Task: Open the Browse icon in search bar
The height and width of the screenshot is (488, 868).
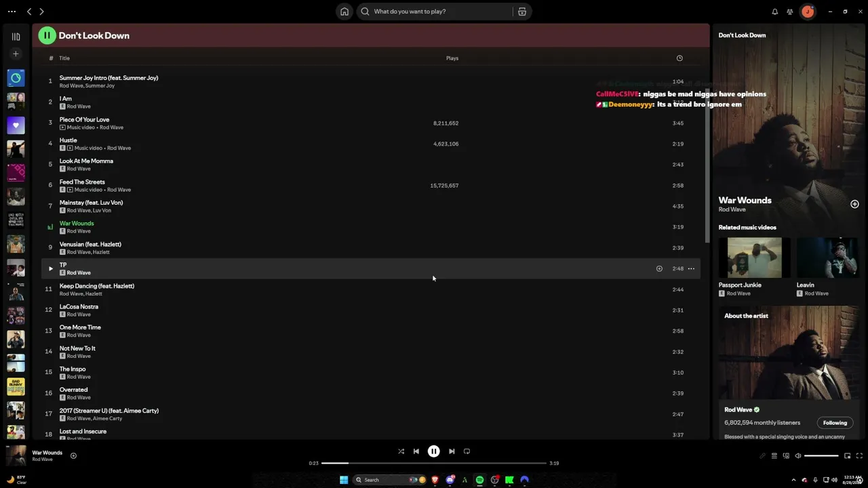Action: [x=522, y=12]
